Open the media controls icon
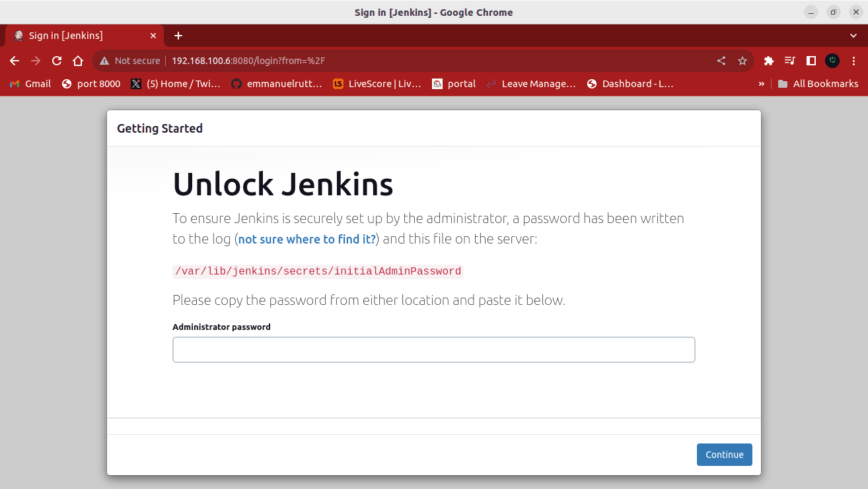The height and width of the screenshot is (489, 868). [789, 61]
